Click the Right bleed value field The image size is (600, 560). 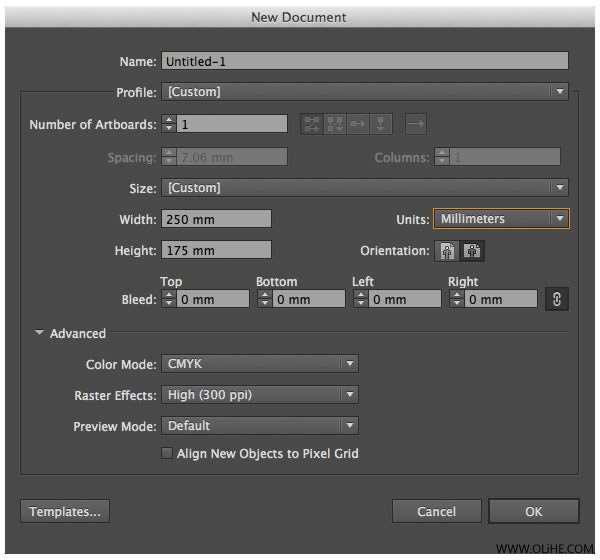(501, 299)
